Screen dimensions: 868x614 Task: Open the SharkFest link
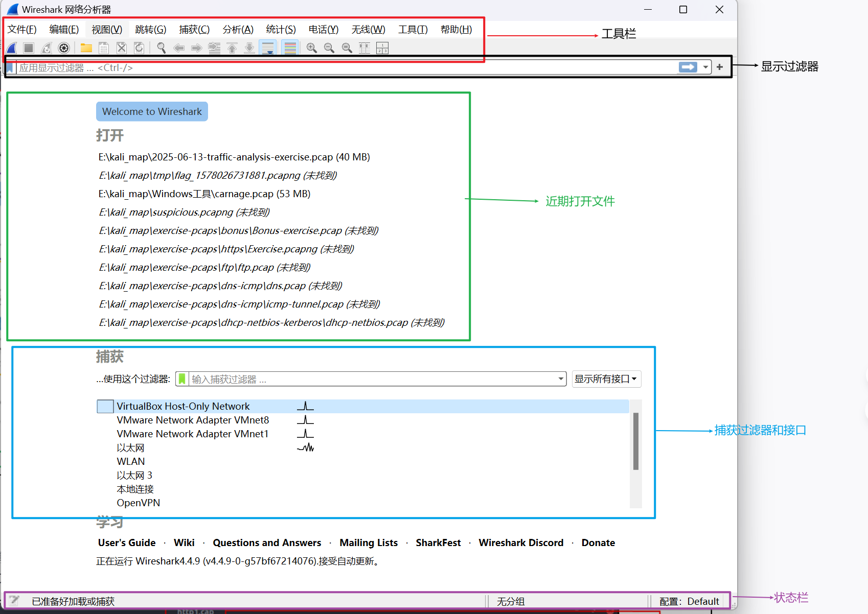(x=438, y=542)
